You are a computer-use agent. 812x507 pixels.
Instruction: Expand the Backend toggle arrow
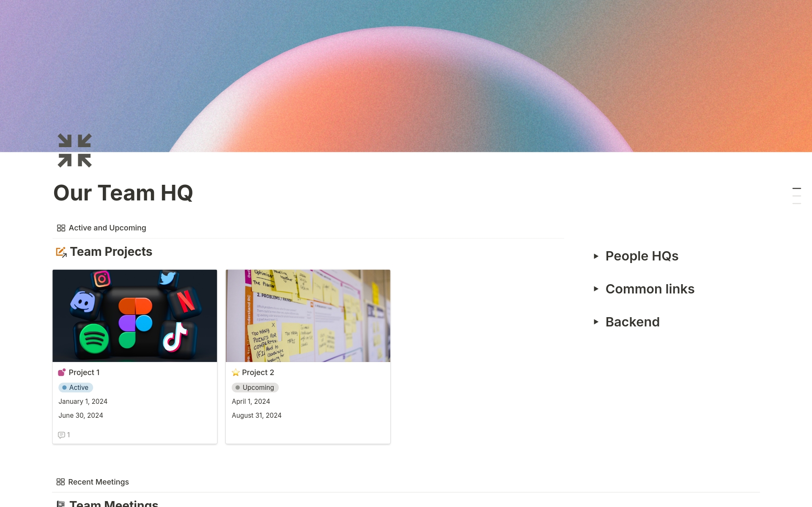(x=596, y=322)
